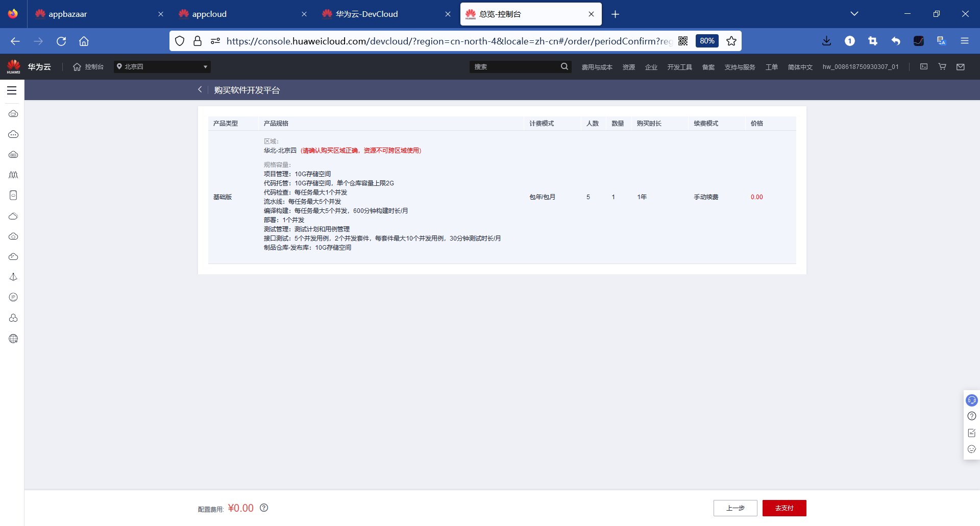Image resolution: width=980 pixels, height=526 pixels.
Task: Open the Firefox application menu
Action: coord(965,41)
